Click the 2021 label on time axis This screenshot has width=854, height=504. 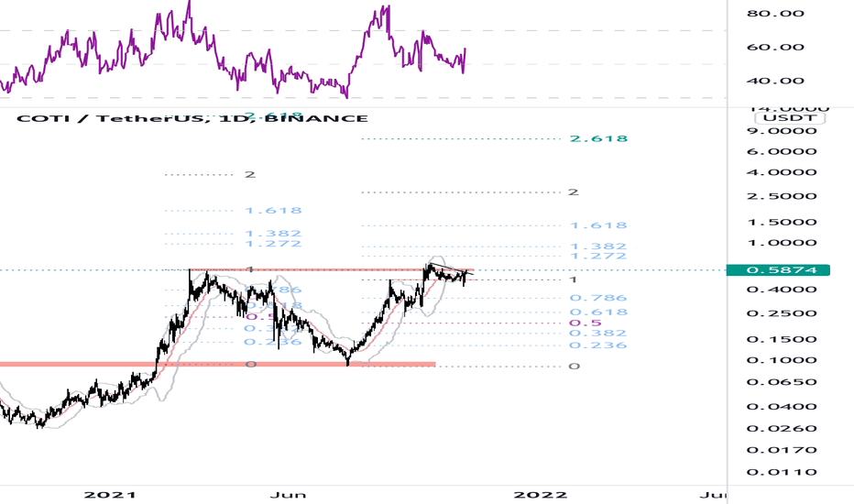[x=110, y=495]
